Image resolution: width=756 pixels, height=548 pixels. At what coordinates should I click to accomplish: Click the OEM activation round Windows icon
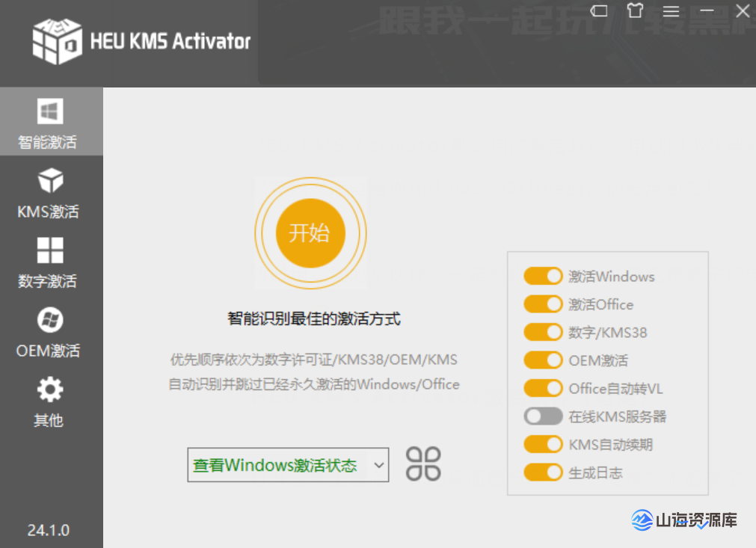[50, 320]
